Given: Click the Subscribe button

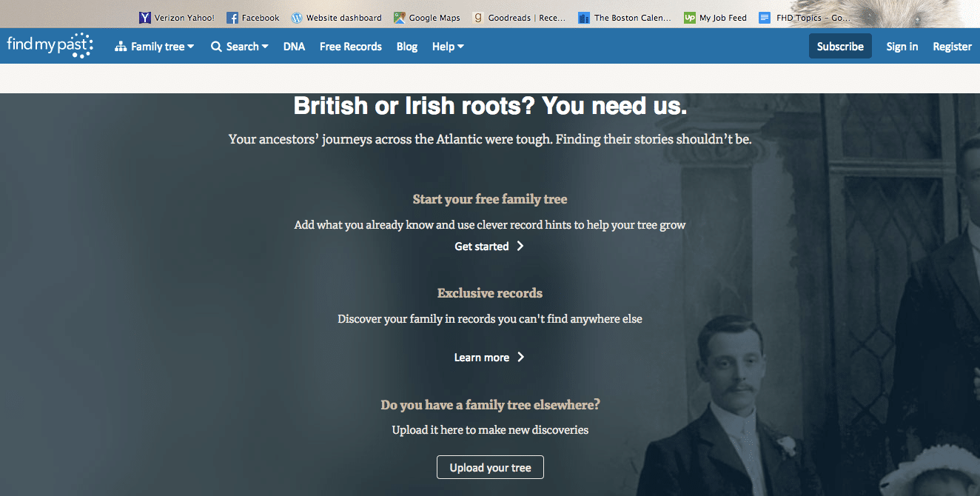Looking at the screenshot, I should coord(840,46).
